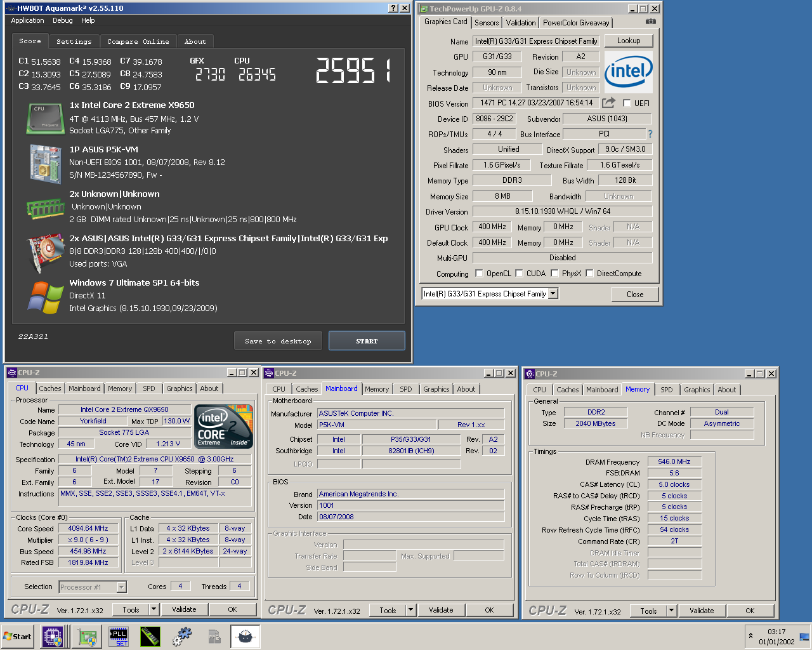
Task: Open the Processor #1 selection dropdown
Action: [x=121, y=587]
